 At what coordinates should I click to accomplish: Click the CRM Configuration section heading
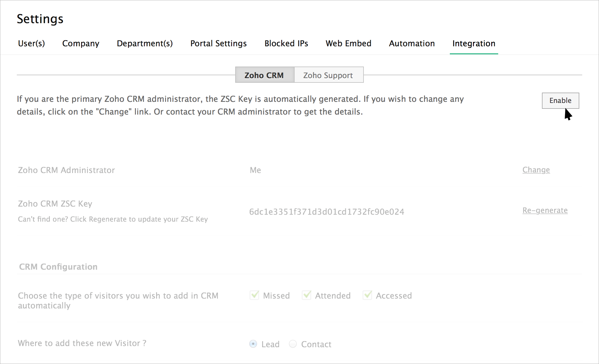58,267
